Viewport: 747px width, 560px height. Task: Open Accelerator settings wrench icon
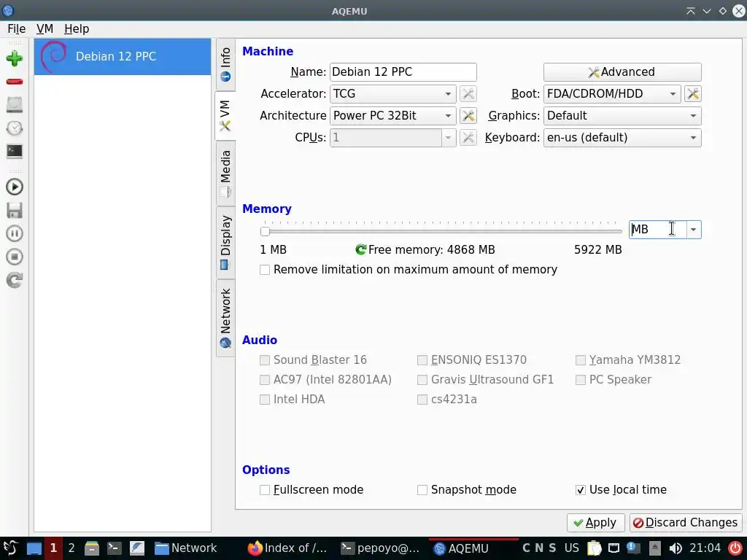(x=468, y=94)
